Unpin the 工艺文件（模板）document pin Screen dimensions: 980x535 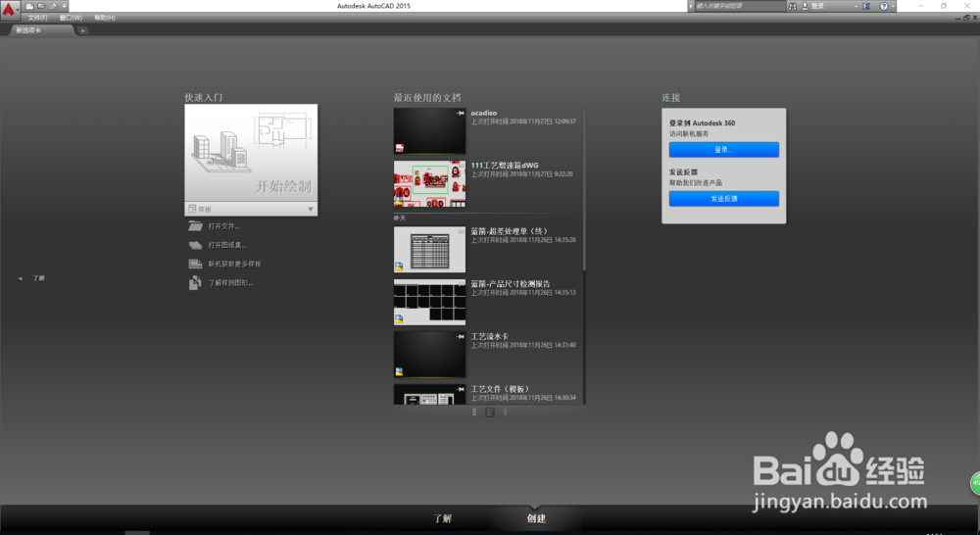(x=461, y=389)
